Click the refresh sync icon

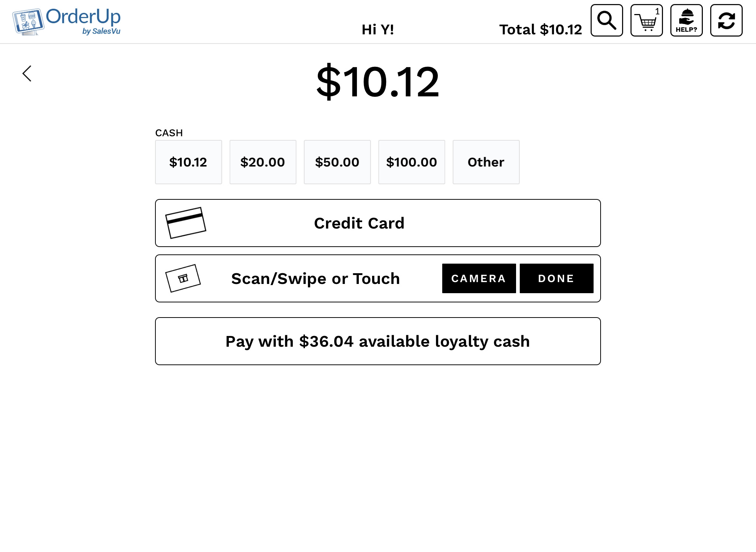coord(726,20)
